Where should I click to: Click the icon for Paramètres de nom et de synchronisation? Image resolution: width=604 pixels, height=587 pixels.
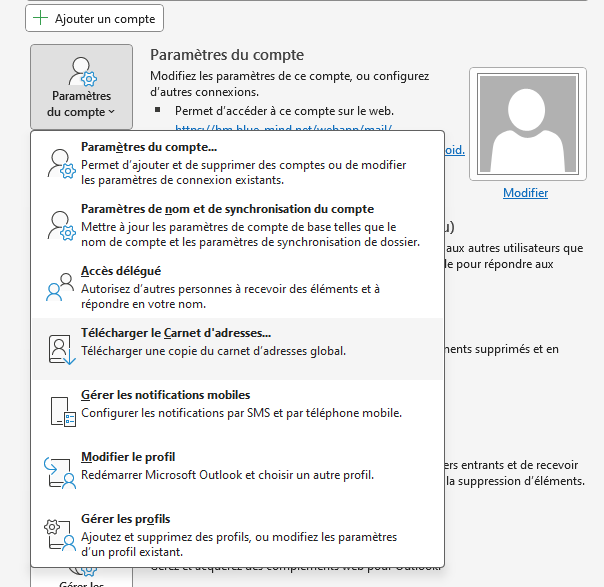[61, 225]
